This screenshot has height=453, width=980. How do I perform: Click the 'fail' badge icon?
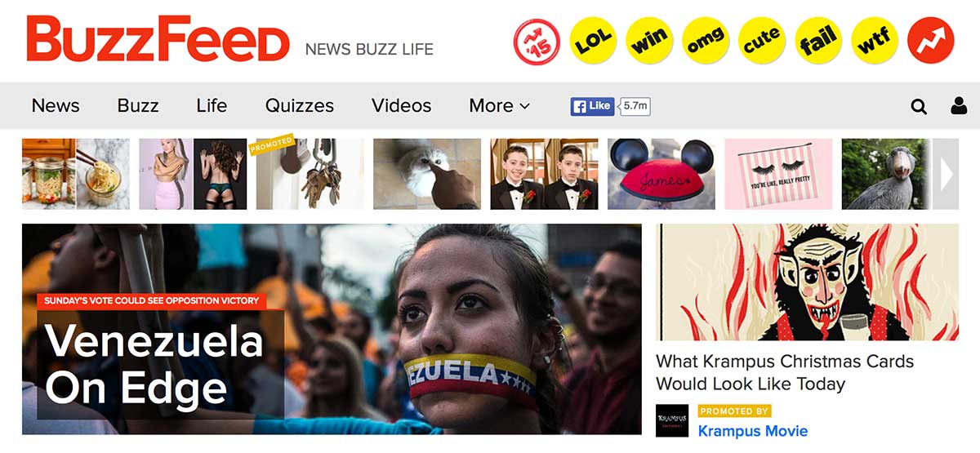tap(818, 40)
